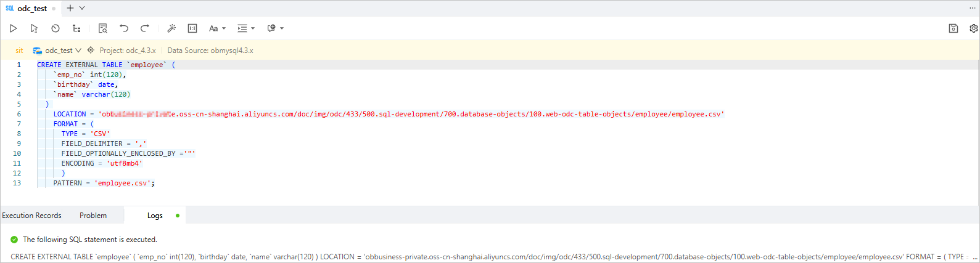
Task: Open the Problem tab
Action: coord(93,216)
